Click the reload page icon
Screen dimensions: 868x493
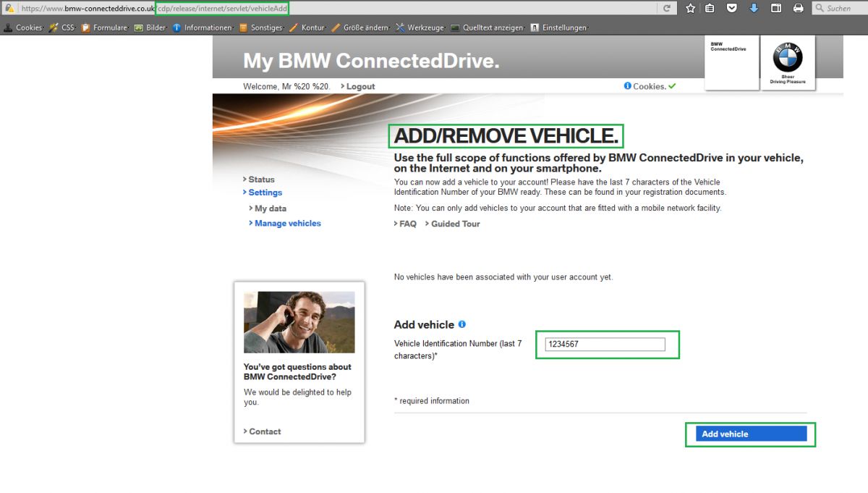pos(666,8)
